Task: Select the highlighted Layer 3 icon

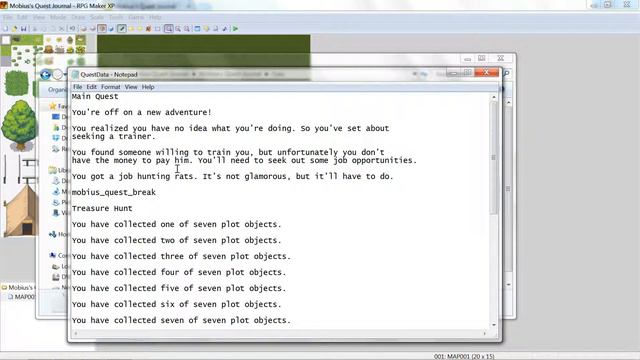Action: (x=102, y=29)
